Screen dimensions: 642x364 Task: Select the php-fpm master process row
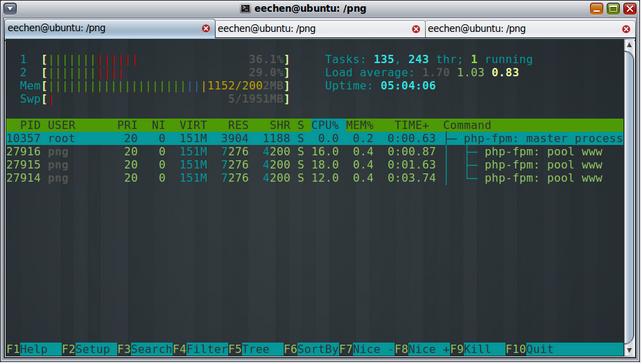pos(314,138)
